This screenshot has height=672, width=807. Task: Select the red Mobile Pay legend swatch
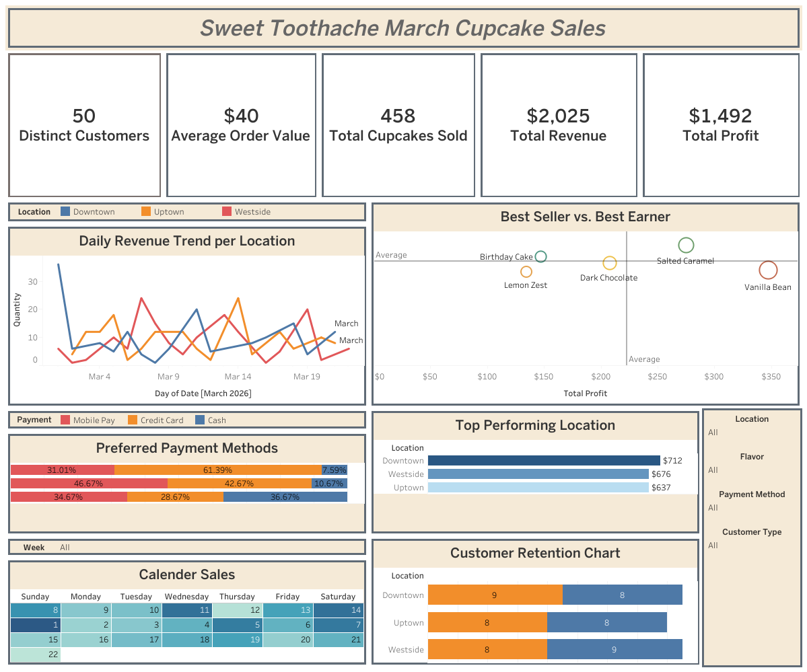[x=65, y=420]
